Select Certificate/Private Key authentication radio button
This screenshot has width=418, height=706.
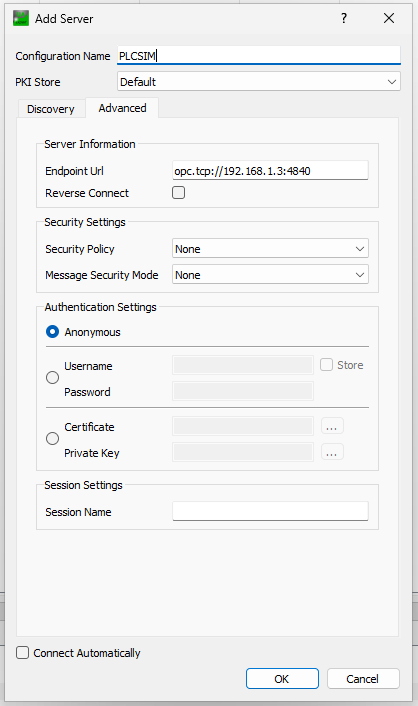click(52, 439)
